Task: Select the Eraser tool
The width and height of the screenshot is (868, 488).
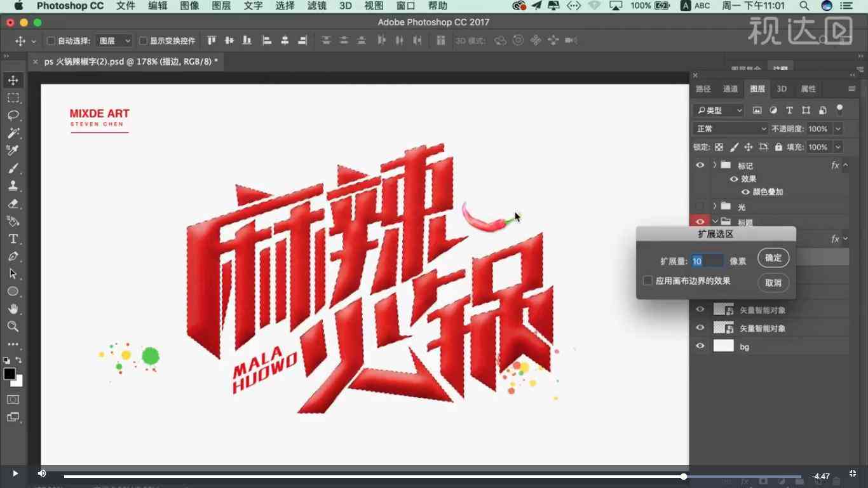Action: click(x=13, y=204)
